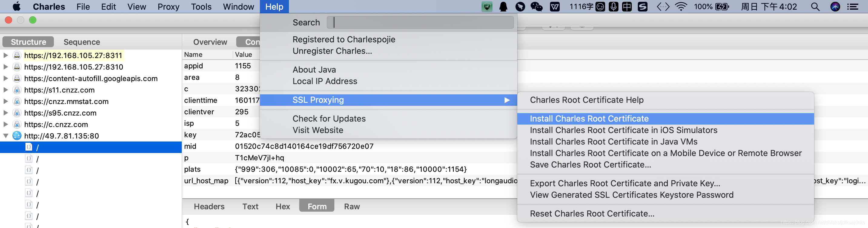
Task: Open the Apple menu
Action: pyautogui.click(x=17, y=6)
